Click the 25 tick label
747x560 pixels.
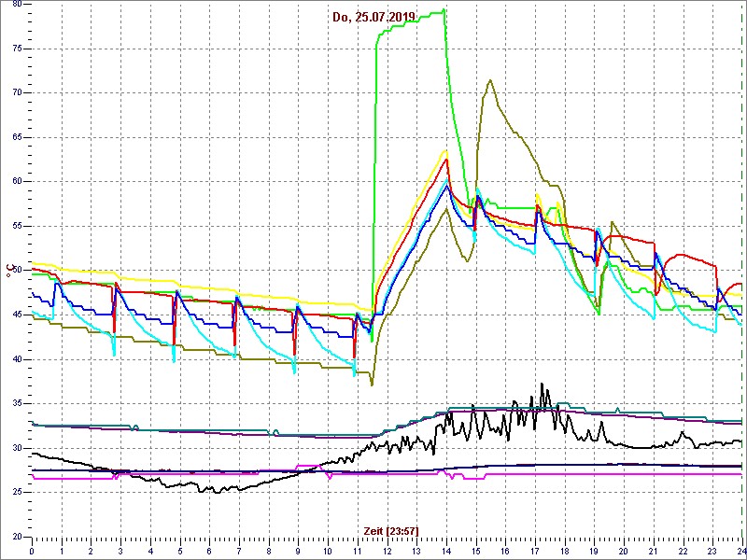click(18, 492)
